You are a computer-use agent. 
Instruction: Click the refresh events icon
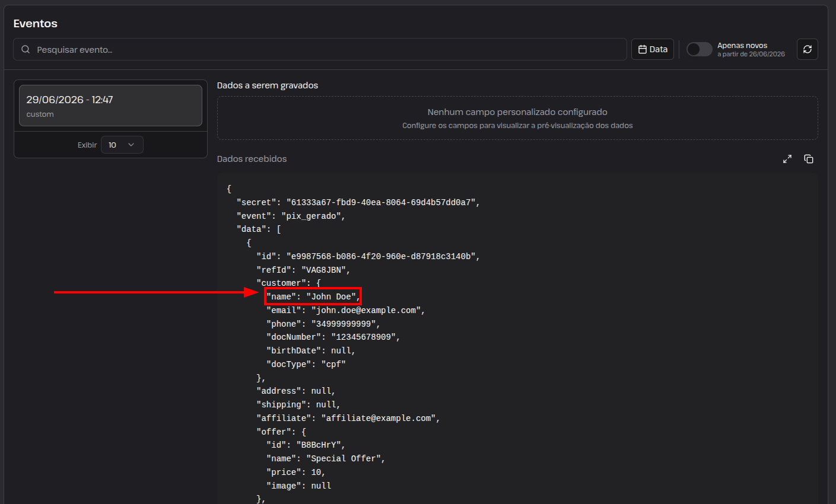click(x=807, y=49)
